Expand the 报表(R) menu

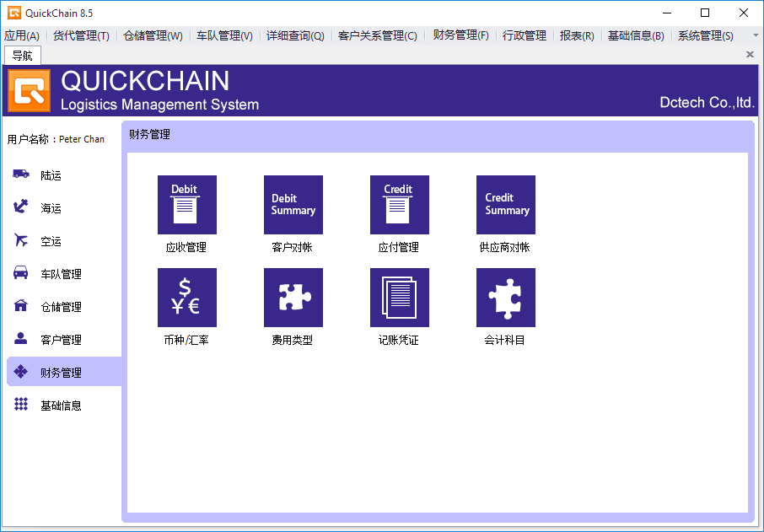[577, 35]
